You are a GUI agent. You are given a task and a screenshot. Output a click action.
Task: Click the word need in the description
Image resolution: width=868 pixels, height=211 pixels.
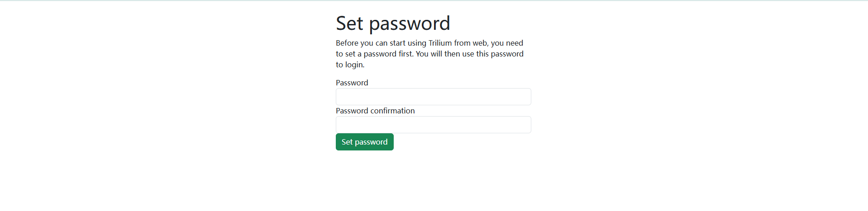[x=515, y=43]
